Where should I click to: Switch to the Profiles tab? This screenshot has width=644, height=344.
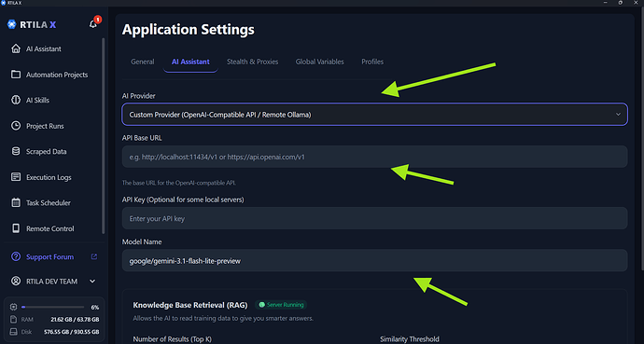click(x=372, y=62)
